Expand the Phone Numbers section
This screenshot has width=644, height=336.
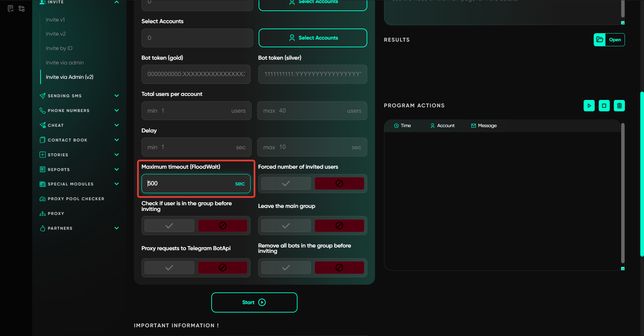pos(116,111)
